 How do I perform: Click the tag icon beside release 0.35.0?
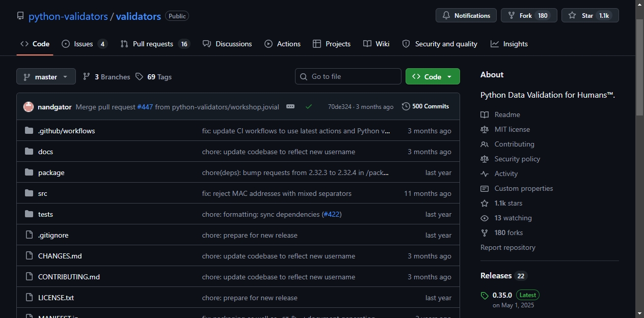485,296
